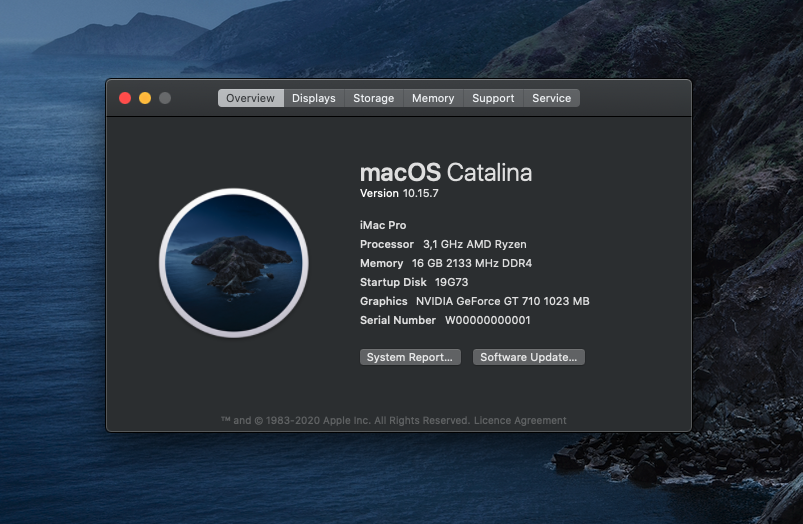Select the Service tab
The image size is (803, 524).
coord(552,98)
